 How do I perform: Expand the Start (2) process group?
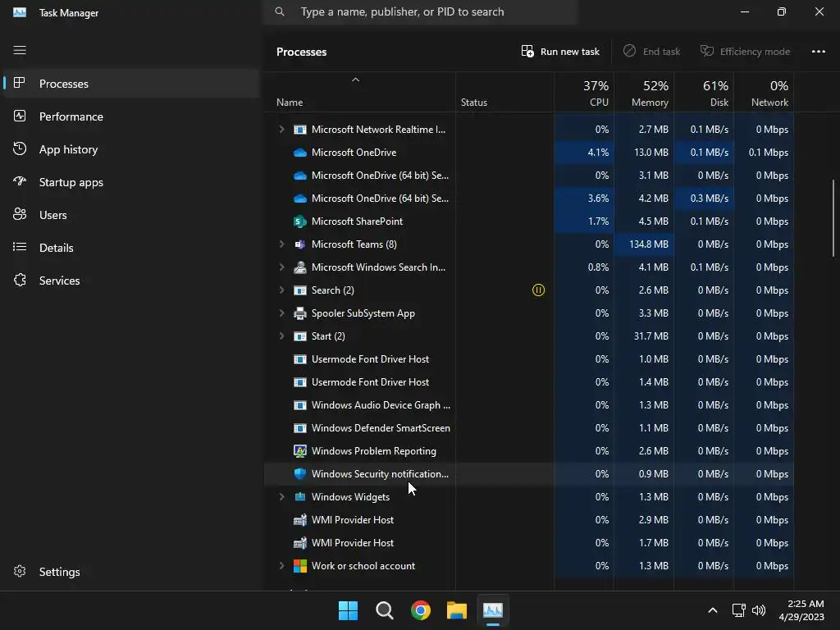click(x=281, y=336)
